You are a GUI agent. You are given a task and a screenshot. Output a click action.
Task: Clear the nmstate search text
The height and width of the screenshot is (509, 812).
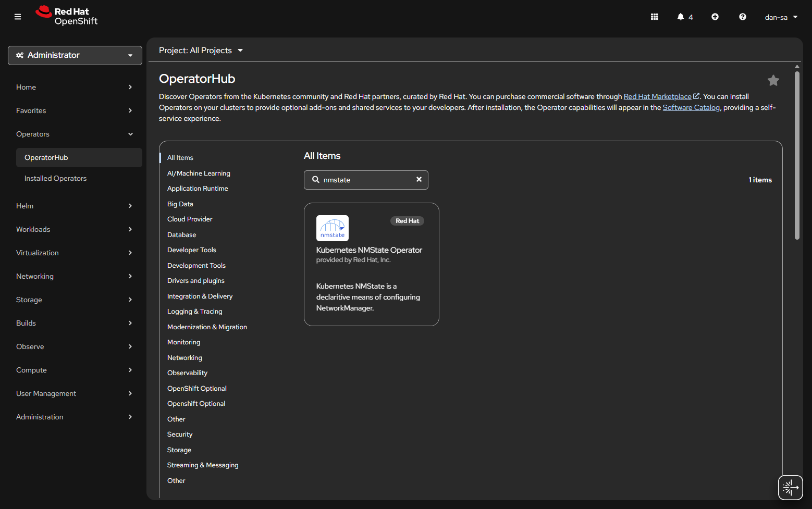[x=419, y=179]
